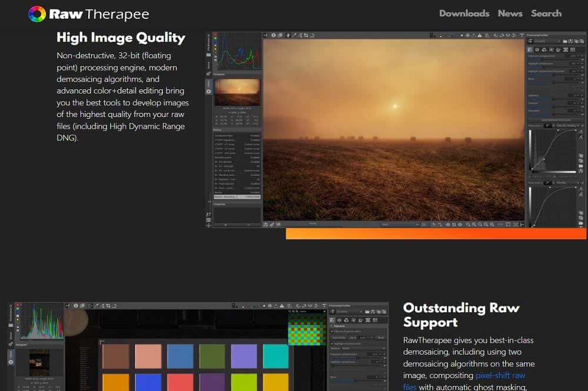Follow the pixel-shift raw files link

pos(500,375)
